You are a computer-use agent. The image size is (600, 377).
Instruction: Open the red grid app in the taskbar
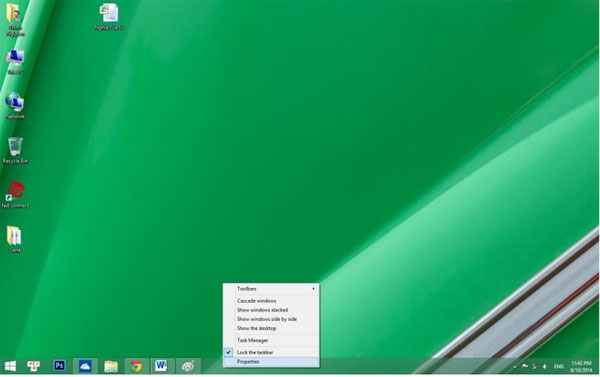(34, 366)
